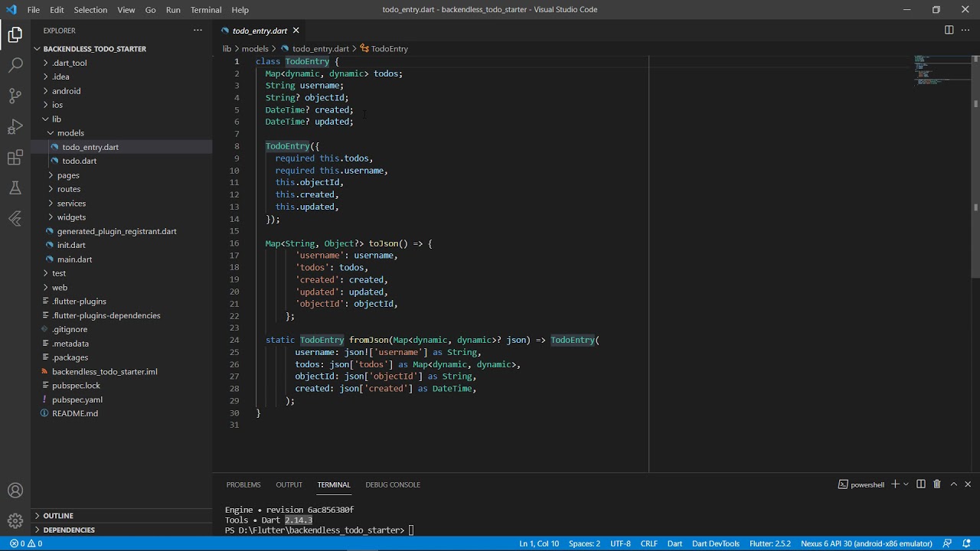The width and height of the screenshot is (980, 551).
Task: Close the terminal panel
Action: click(968, 484)
